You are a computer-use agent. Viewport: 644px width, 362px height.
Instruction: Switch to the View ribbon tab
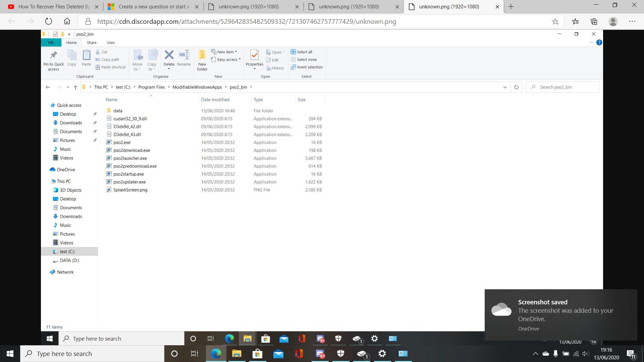(111, 43)
